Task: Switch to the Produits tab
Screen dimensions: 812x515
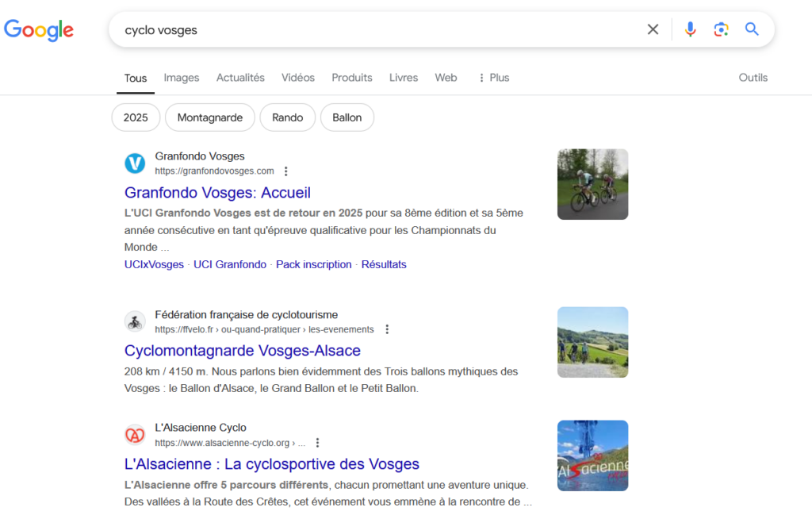Action: (351, 78)
